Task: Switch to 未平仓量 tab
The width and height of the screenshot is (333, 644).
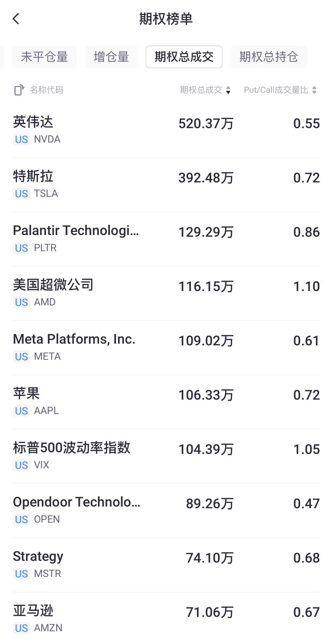Action: (44, 57)
